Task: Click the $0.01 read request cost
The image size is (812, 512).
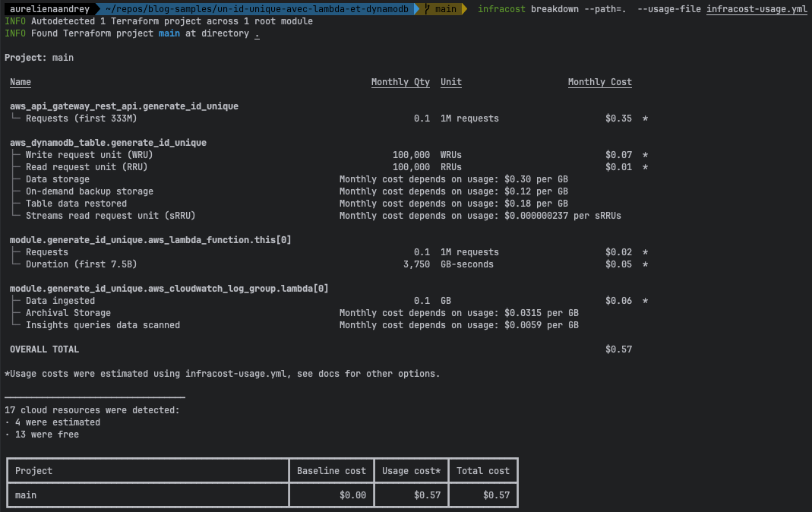Action: coord(618,167)
